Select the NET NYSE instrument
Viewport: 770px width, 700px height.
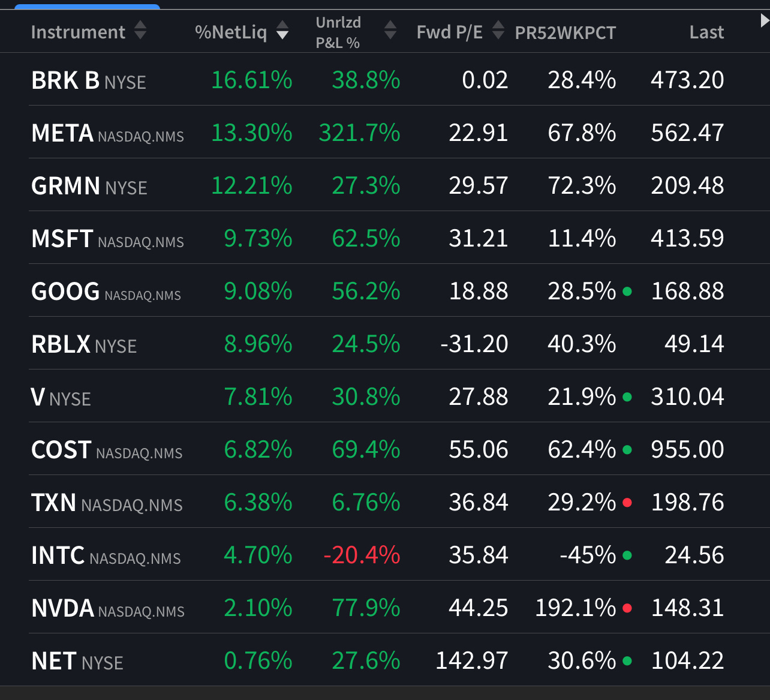77,661
